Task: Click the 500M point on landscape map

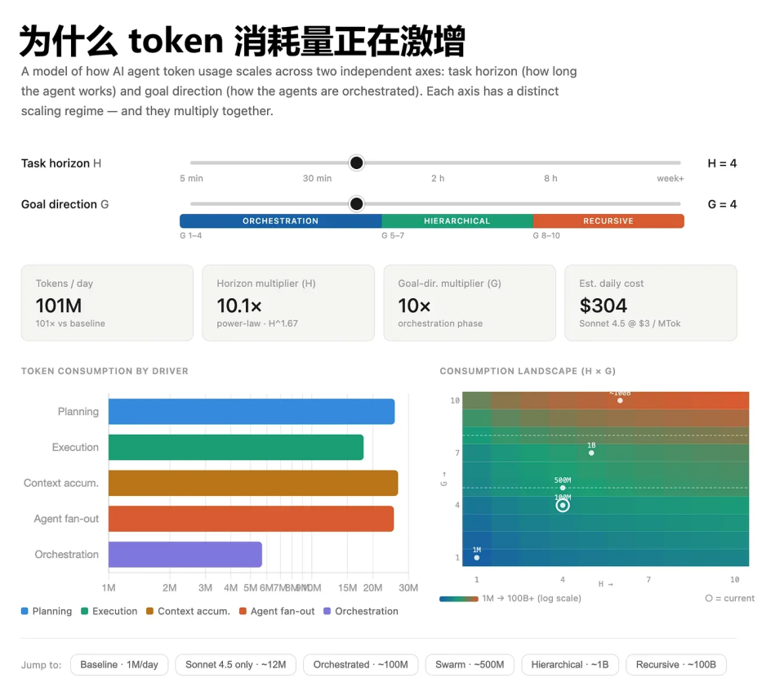Action: pyautogui.click(x=563, y=488)
